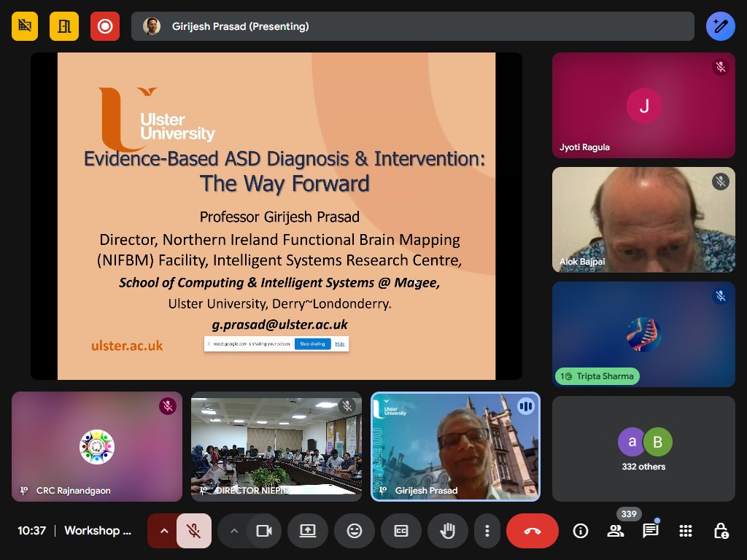Image resolution: width=747 pixels, height=560 pixels.
Task: Raise hand using the hand button
Action: (x=448, y=531)
